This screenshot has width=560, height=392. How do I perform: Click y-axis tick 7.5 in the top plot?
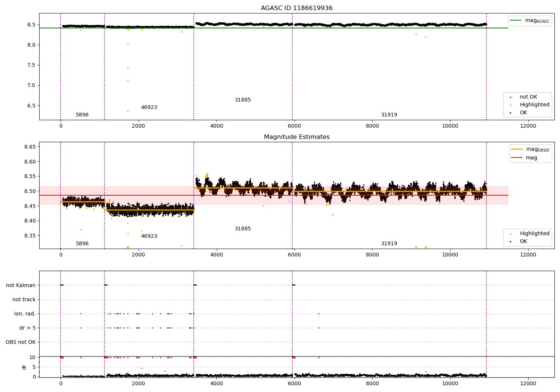coord(31,65)
